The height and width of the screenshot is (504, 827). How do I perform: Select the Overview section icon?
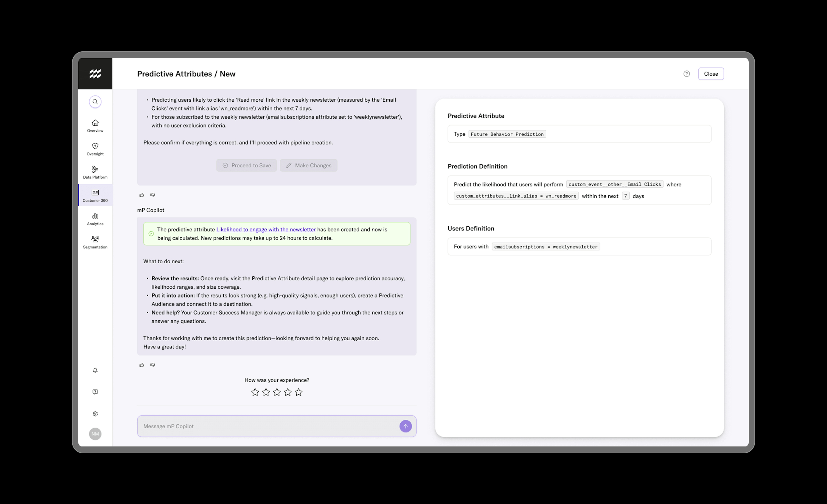[95, 126]
